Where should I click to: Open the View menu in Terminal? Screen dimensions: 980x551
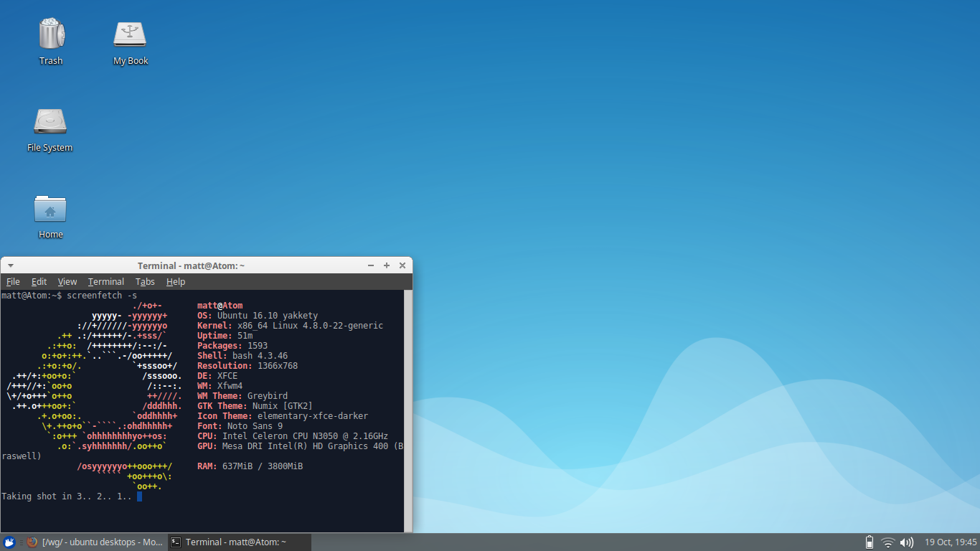(x=67, y=282)
